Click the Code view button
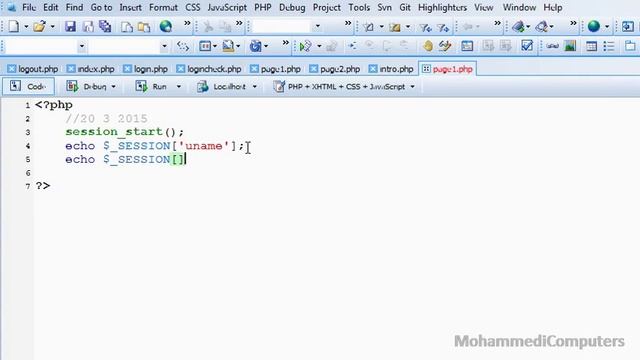Viewport: 640px width, 360px height. [x=28, y=87]
